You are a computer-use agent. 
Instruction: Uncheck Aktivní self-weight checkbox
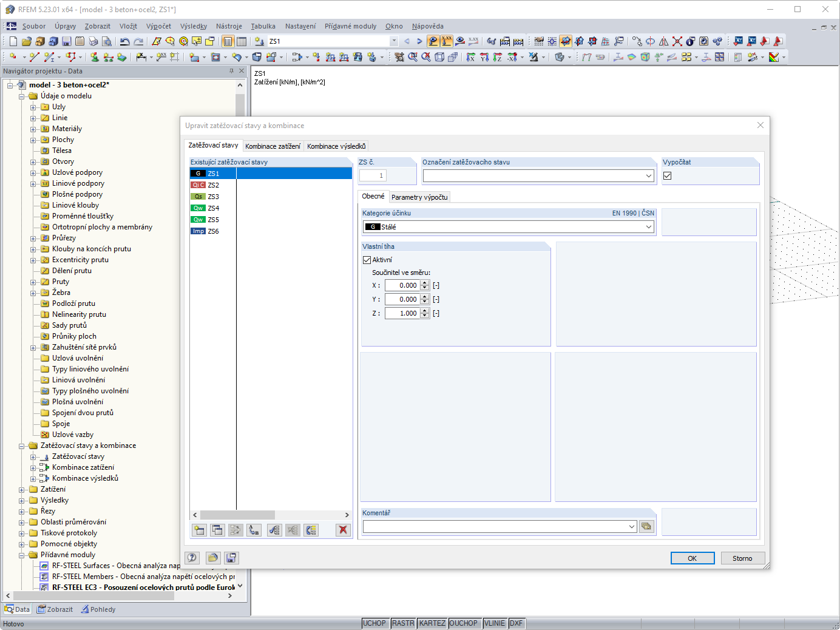point(367,260)
